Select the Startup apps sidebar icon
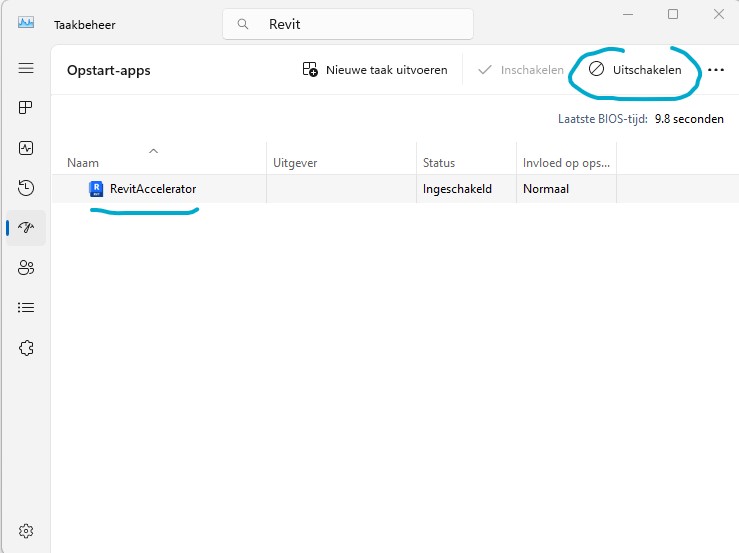Screen dimensions: 739x553 coord(26,228)
